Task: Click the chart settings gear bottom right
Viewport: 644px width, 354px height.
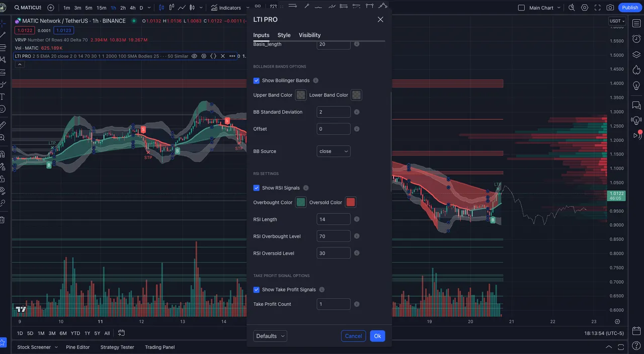Action: tap(618, 322)
